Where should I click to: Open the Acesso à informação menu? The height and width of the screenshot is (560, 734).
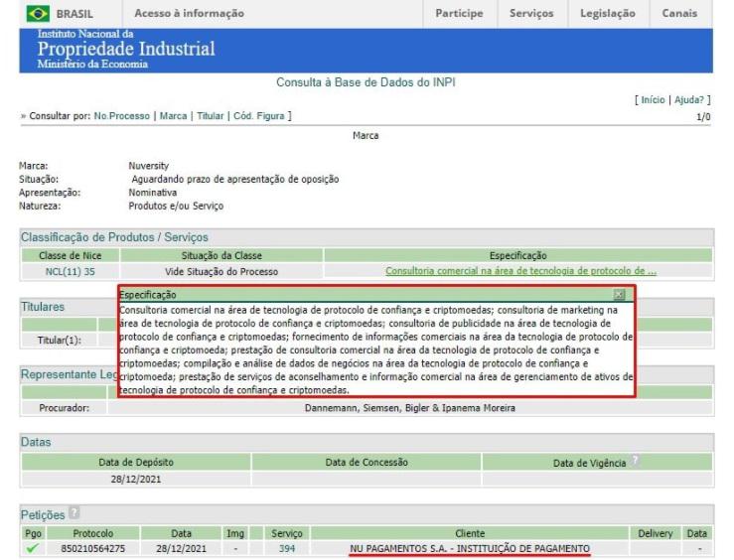189,13
